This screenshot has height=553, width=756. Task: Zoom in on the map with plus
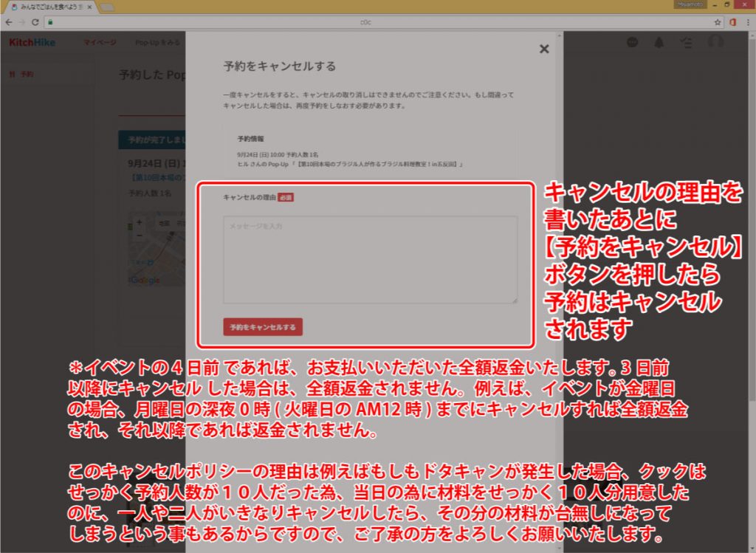pyautogui.click(x=140, y=222)
